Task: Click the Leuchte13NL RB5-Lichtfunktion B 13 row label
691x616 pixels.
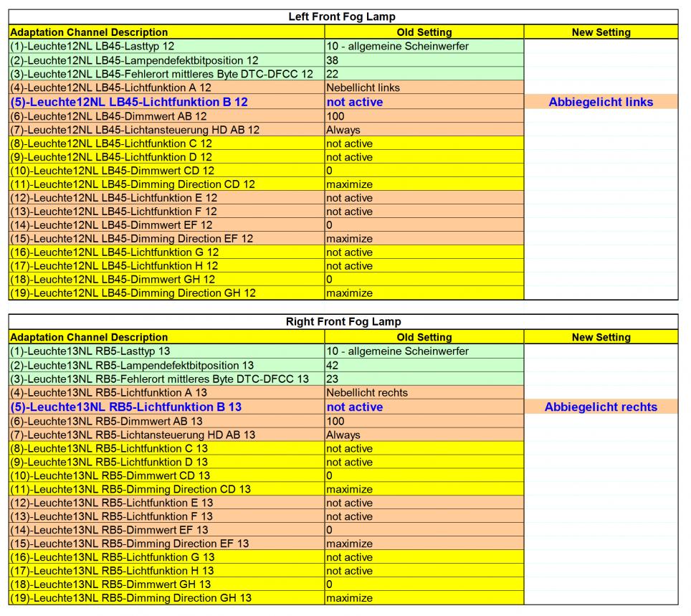Action: [x=126, y=407]
